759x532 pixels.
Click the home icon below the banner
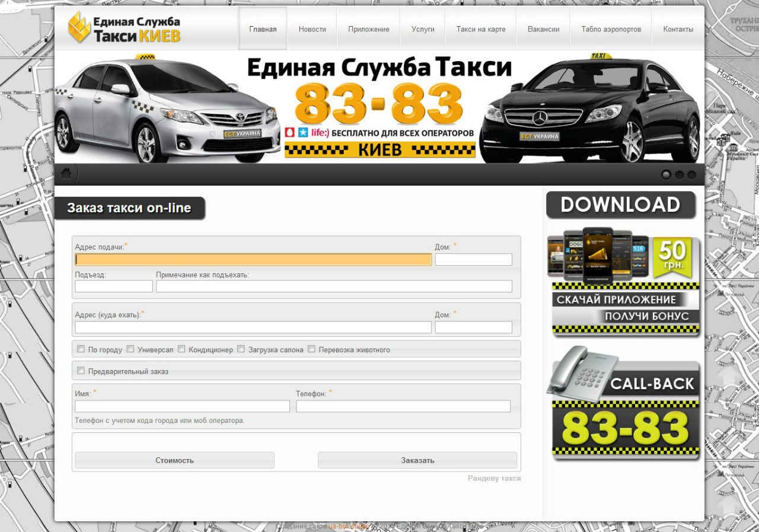66,173
